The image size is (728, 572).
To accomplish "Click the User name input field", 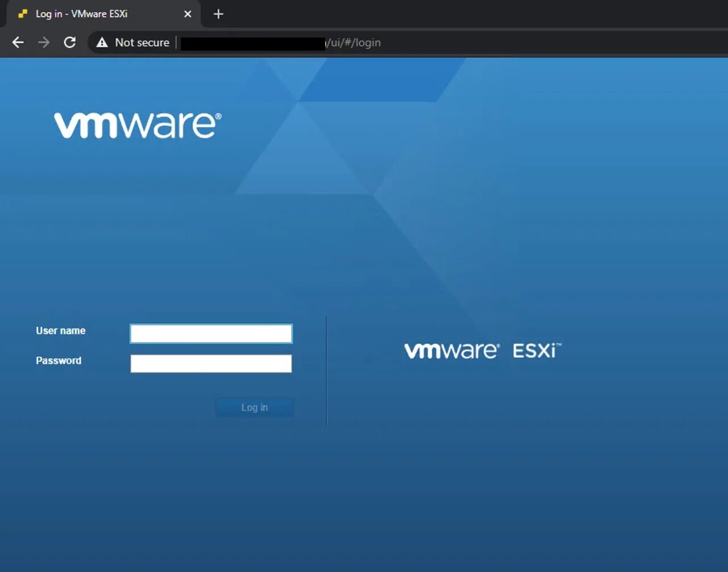I will pos(211,334).
